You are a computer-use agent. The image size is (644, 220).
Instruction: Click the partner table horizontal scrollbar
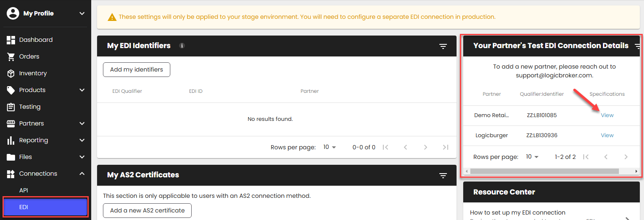[x=544, y=171]
